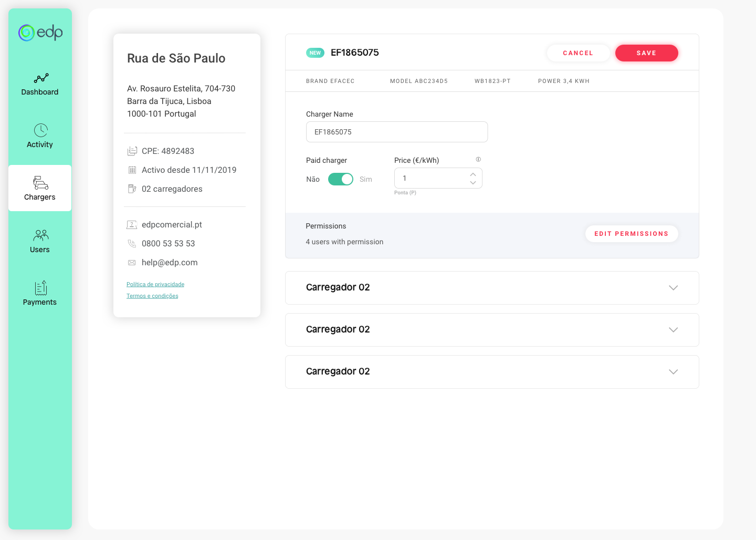Select Sim option for paid charger
The height and width of the screenshot is (540, 756).
(366, 179)
